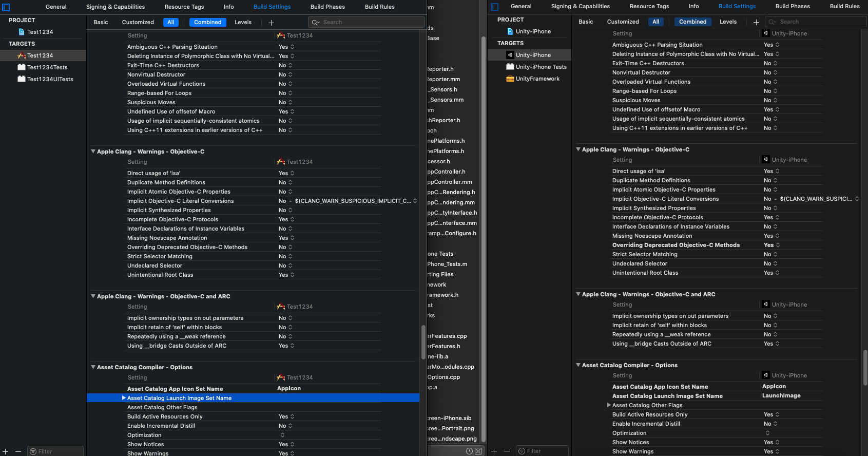Collapse Asset Catalog Compiler Options in right window

pyautogui.click(x=578, y=365)
